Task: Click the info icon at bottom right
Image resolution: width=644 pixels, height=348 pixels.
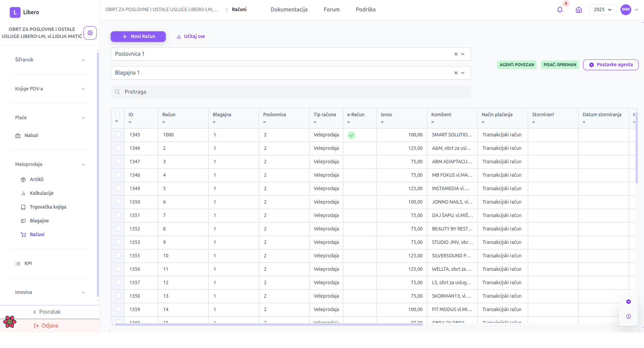Action: tap(628, 316)
